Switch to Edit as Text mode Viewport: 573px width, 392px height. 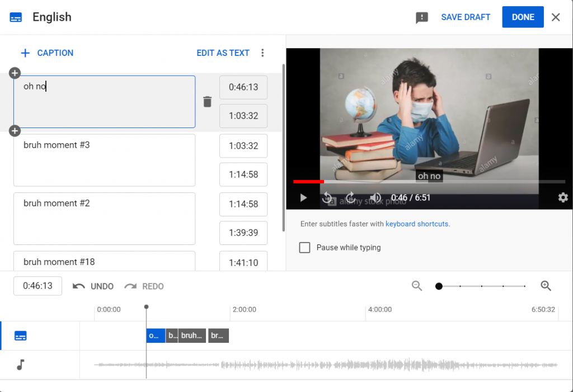223,53
